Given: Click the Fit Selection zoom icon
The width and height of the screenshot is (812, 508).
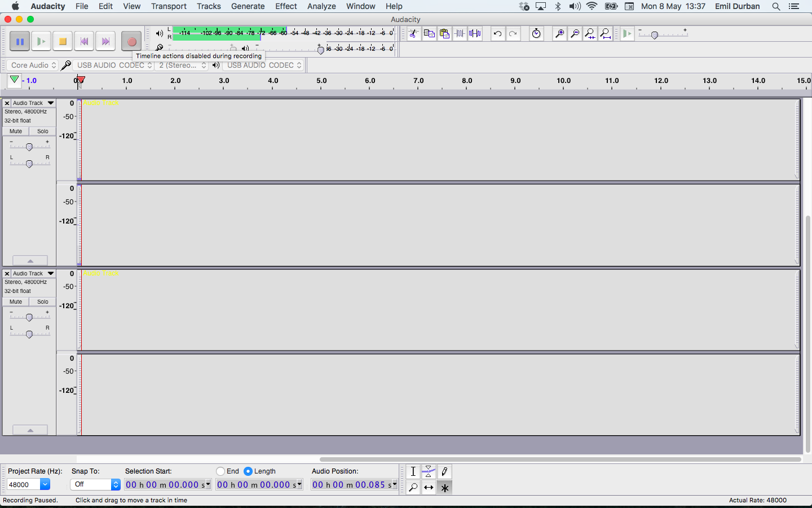Looking at the screenshot, I should coord(590,33).
